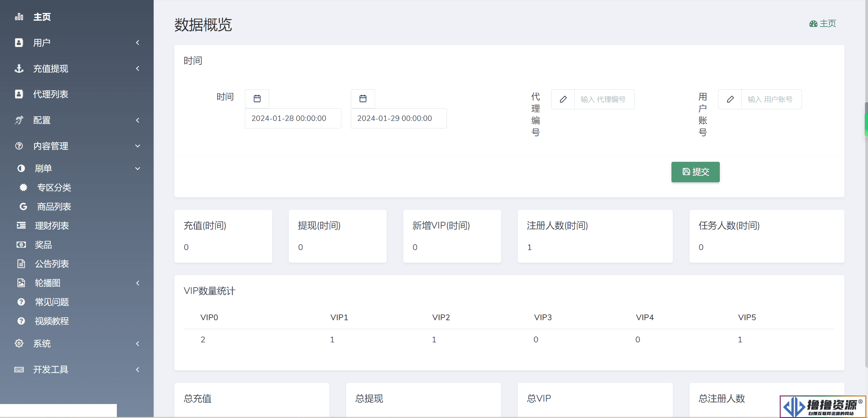Click the money bill icon beside 奖品
Screen dimensions: 868x418
tap(21, 245)
